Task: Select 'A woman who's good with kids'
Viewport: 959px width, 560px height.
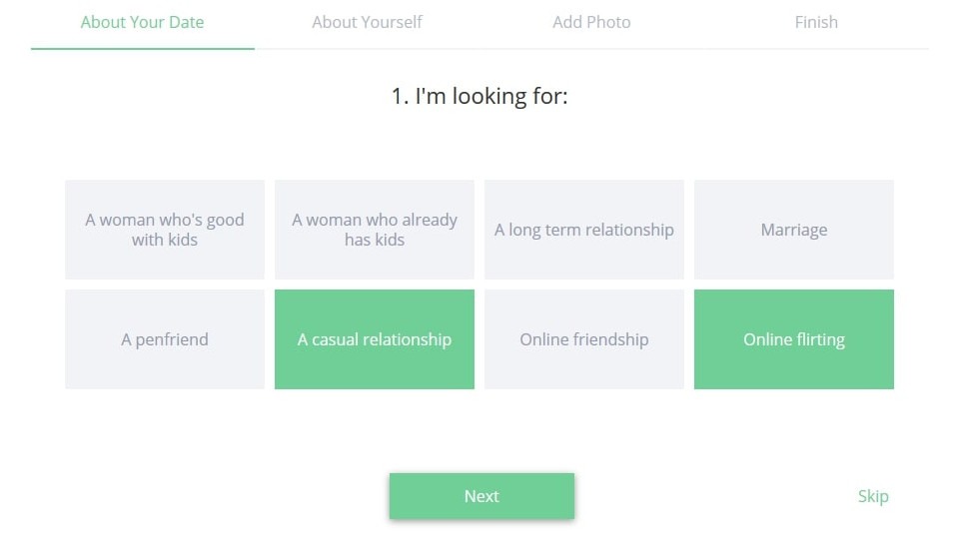Action: pos(165,230)
